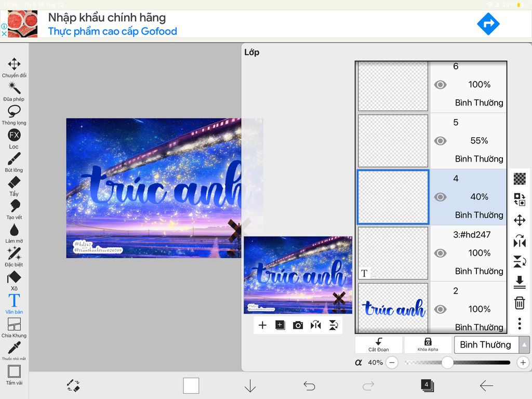Viewport: 532px width, 399px height.
Task: Open layers panel button showing 4
Action: coord(427,385)
